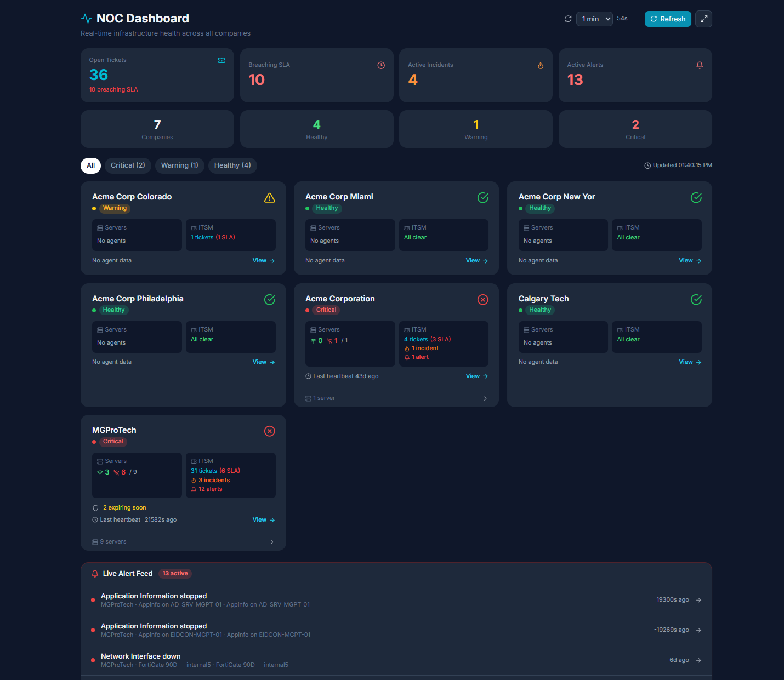Viewport: 784px width, 680px height.
Task: Click healthy check icon on Acme Corp New Yor
Action: [696, 198]
